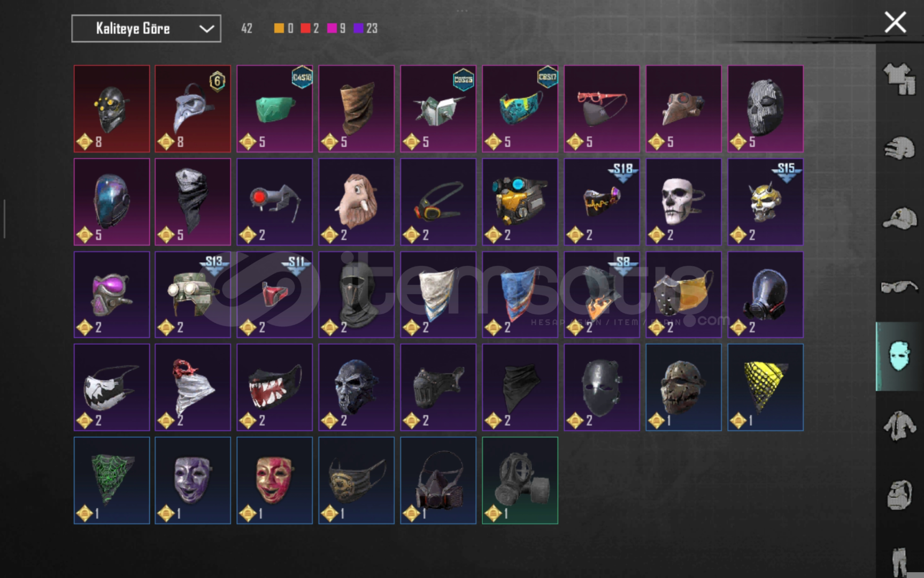This screenshot has width=924, height=578.
Task: Close the inventory with X button
Action: pos(895,22)
